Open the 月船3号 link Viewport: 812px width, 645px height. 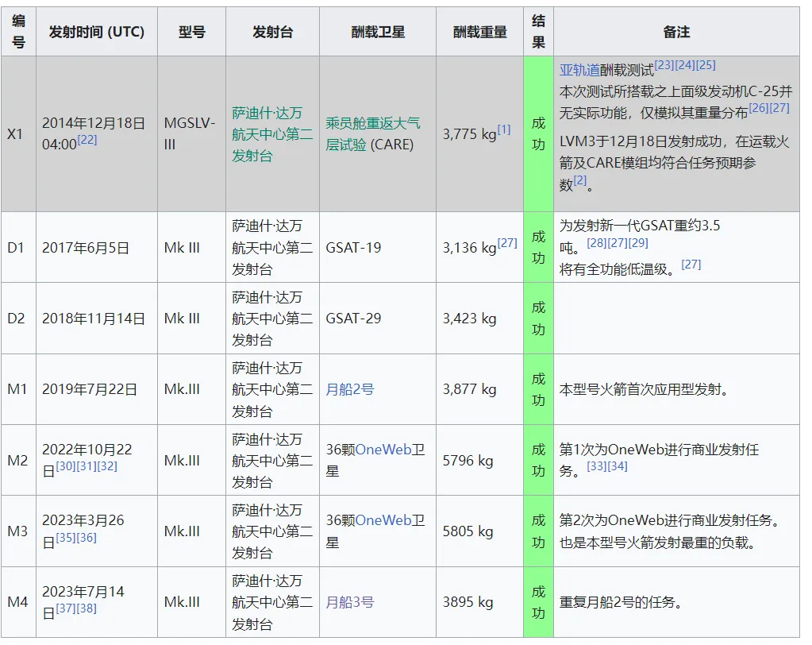coord(349,602)
